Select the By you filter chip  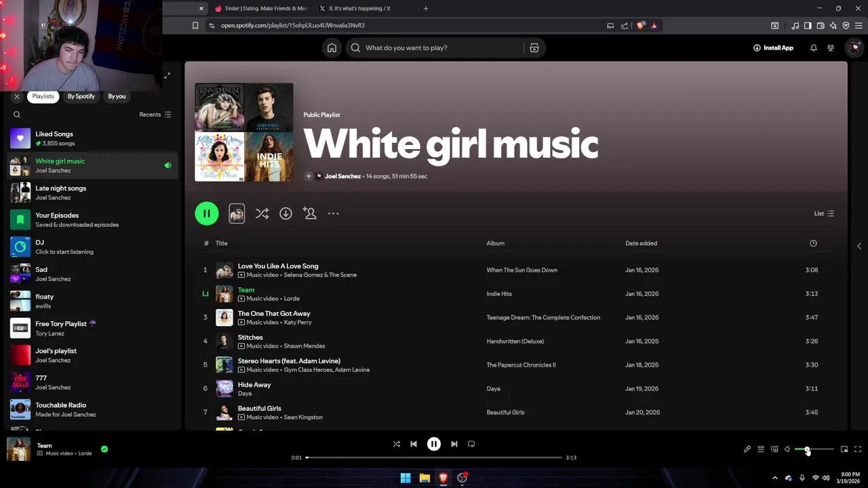coord(117,96)
